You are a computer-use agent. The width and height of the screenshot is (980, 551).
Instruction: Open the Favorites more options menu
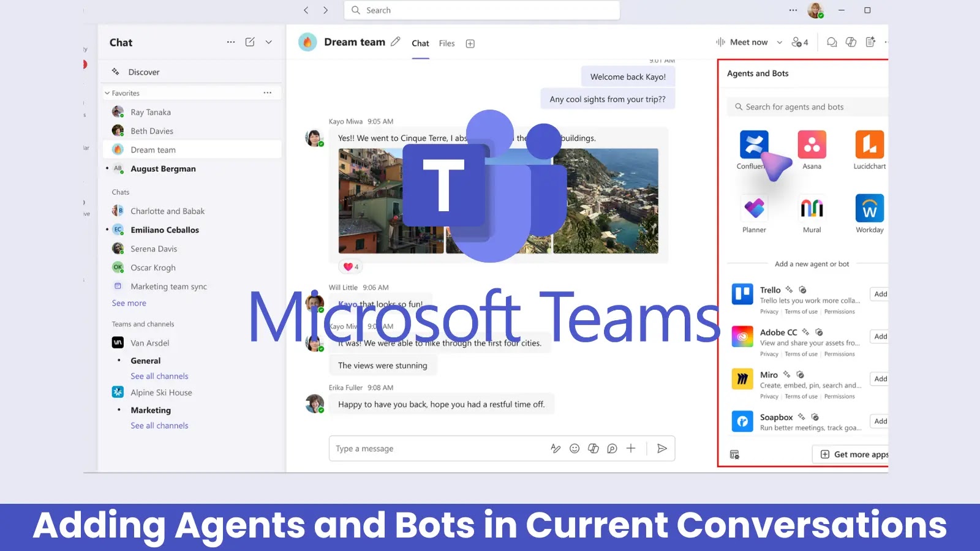point(267,92)
